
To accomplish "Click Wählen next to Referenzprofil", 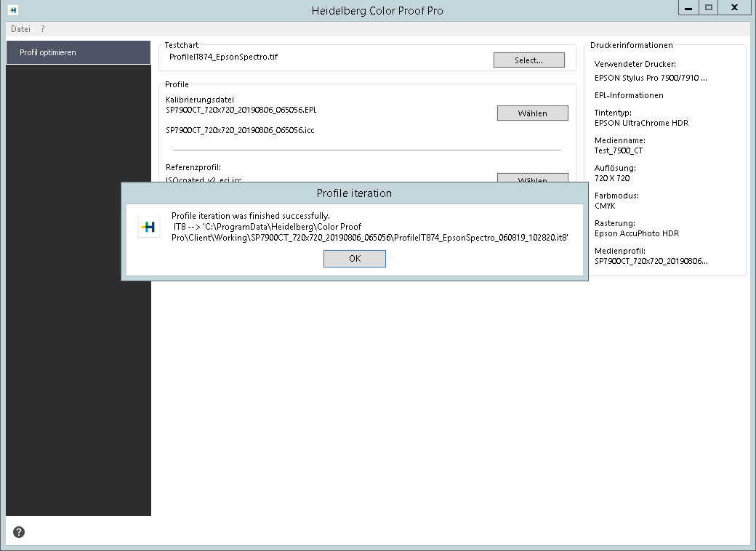I will [532, 178].
